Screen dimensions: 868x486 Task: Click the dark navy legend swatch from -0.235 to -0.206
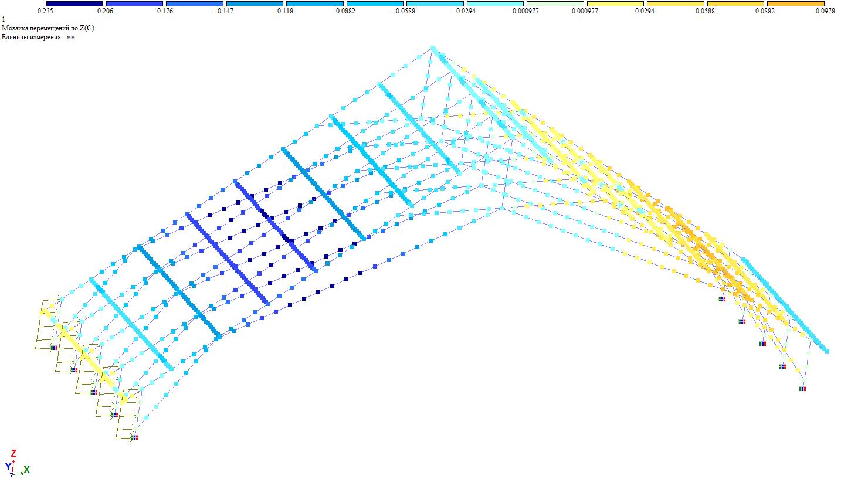click(x=74, y=4)
